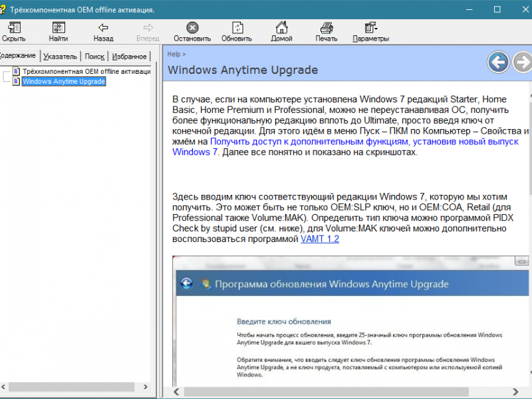532x399 pixels.
Task: Open the VAMT 1.2 link
Action: [x=320, y=239]
